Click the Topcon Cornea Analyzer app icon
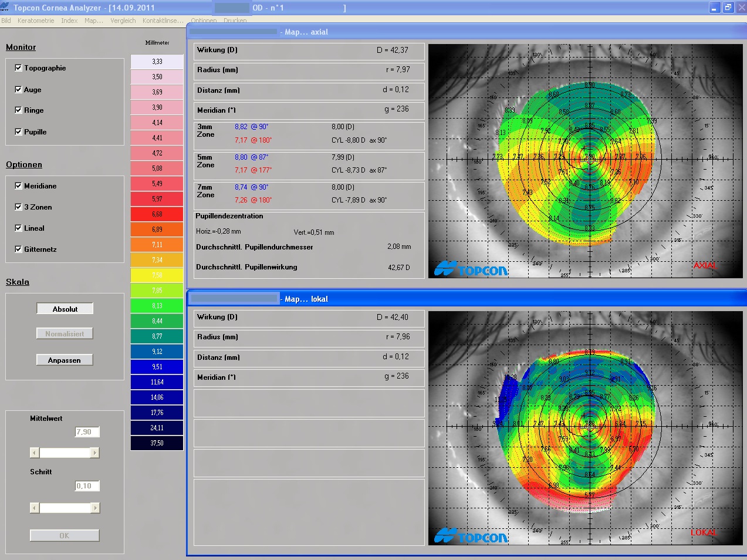 tap(5, 8)
